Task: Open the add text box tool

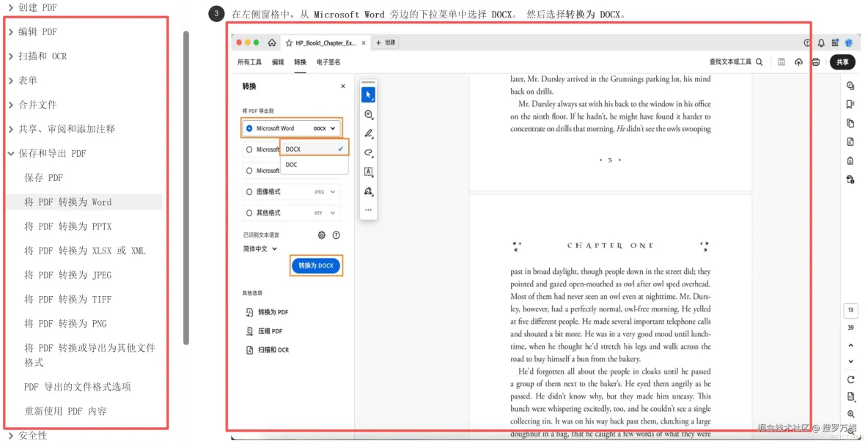Action: click(x=368, y=172)
